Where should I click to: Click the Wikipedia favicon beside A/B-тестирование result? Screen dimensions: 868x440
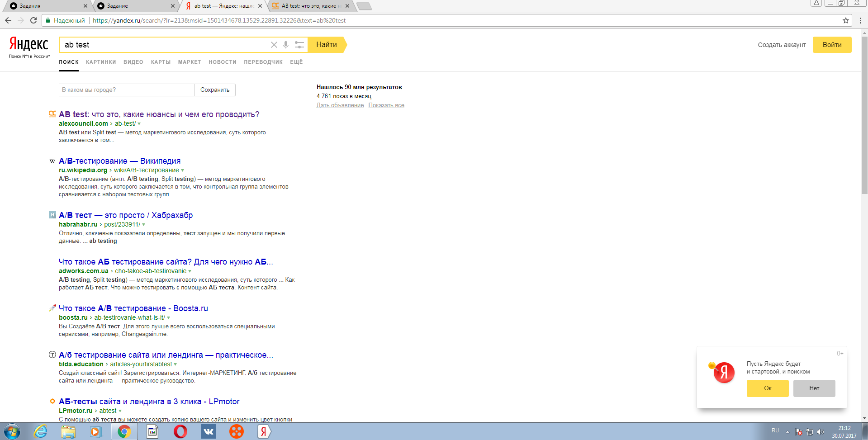point(52,161)
